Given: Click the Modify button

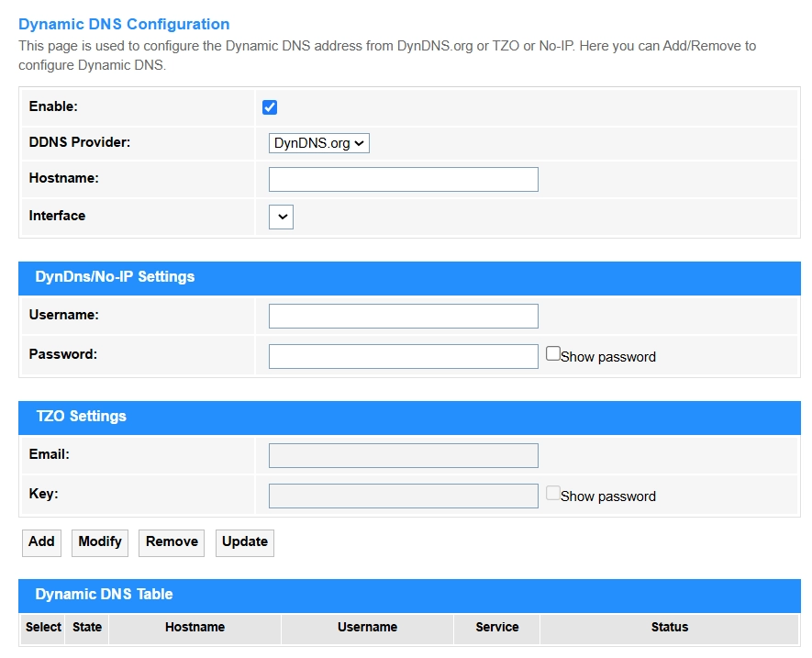Looking at the screenshot, I should click(100, 541).
